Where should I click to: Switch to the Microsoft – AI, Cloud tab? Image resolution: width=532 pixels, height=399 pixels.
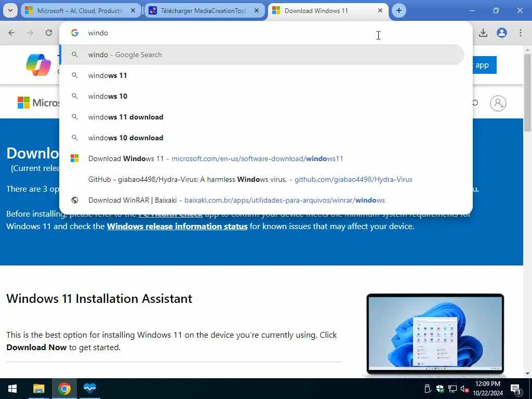point(80,11)
